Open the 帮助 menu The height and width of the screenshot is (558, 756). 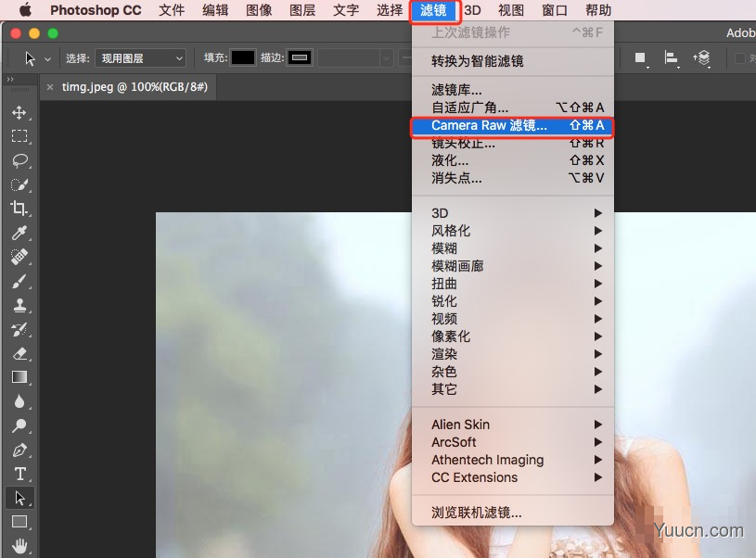coord(598,10)
